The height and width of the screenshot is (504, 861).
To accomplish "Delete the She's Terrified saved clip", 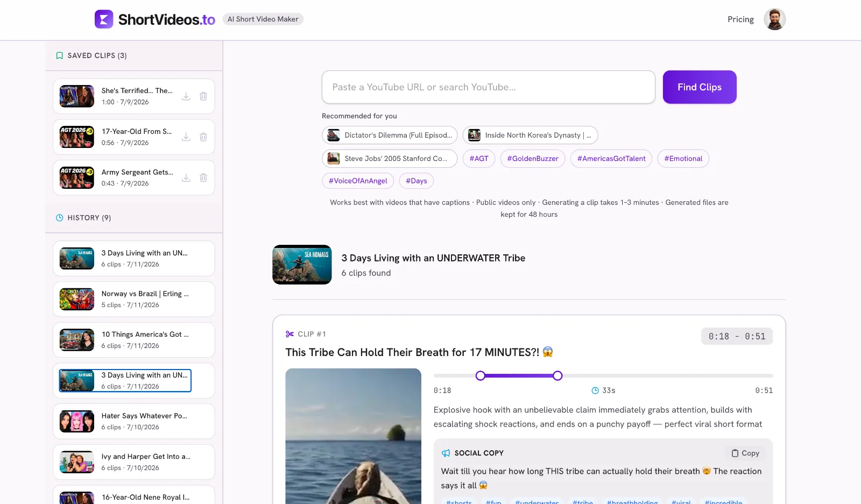I will coord(203,96).
